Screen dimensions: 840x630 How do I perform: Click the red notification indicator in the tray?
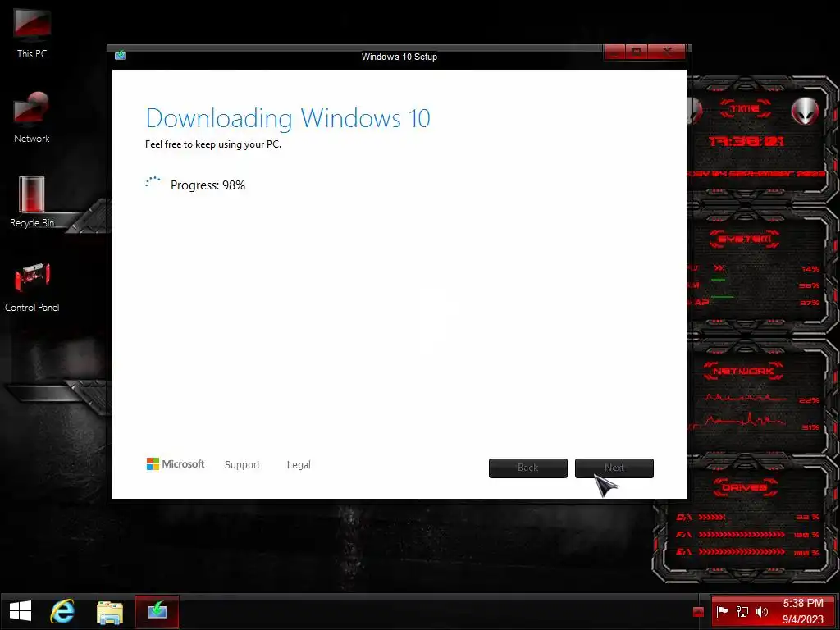point(698,612)
